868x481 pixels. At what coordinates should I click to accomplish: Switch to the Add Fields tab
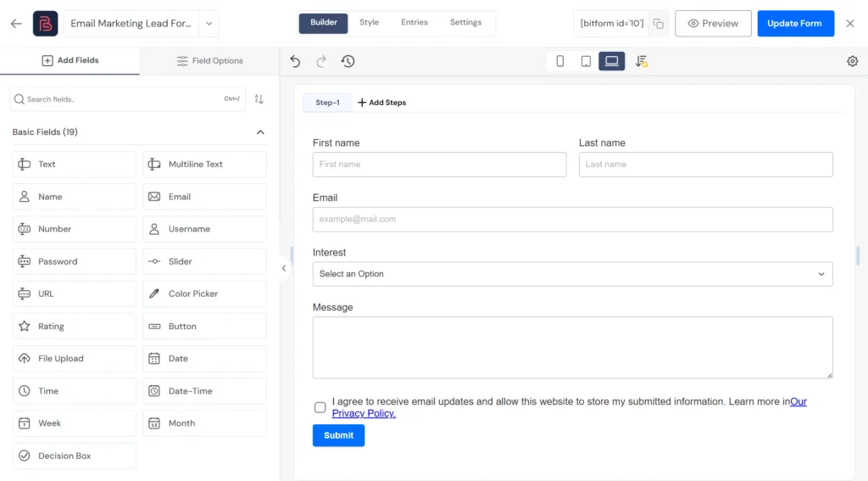[70, 60]
